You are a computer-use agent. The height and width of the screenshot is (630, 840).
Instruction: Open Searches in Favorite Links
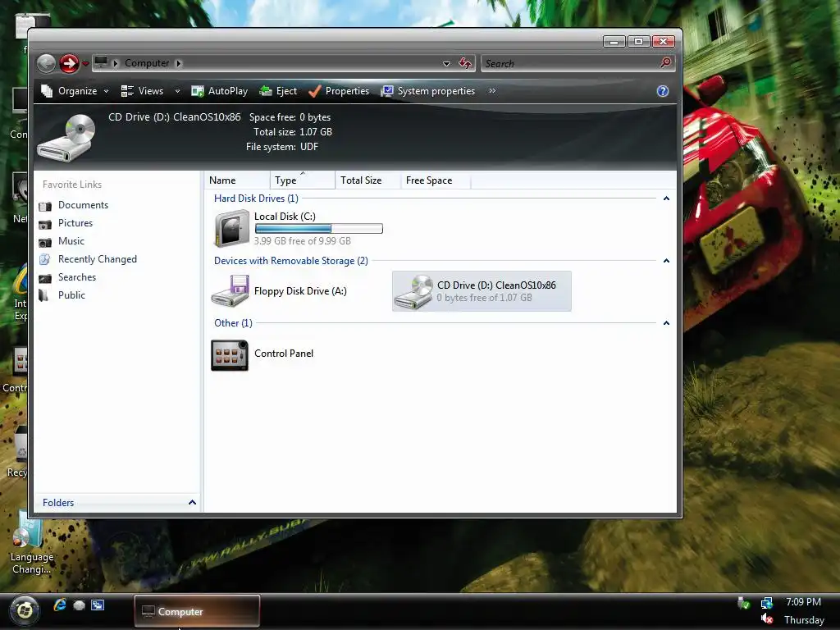pos(77,277)
